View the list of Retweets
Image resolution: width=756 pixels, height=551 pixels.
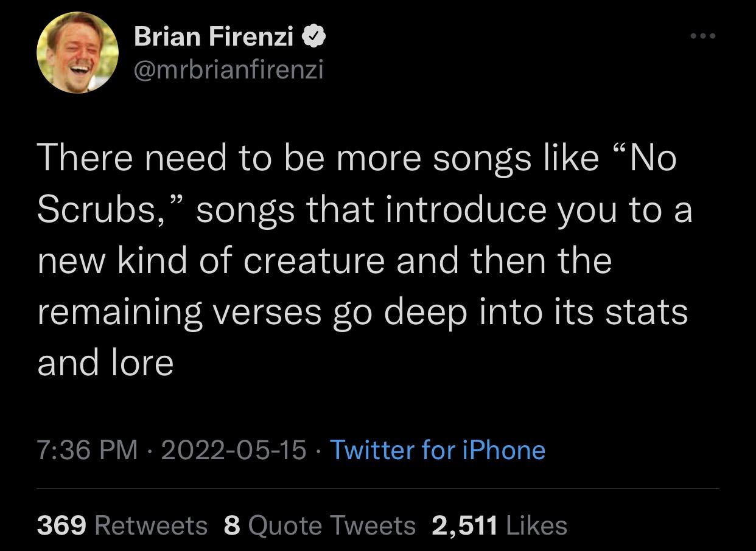152,525
